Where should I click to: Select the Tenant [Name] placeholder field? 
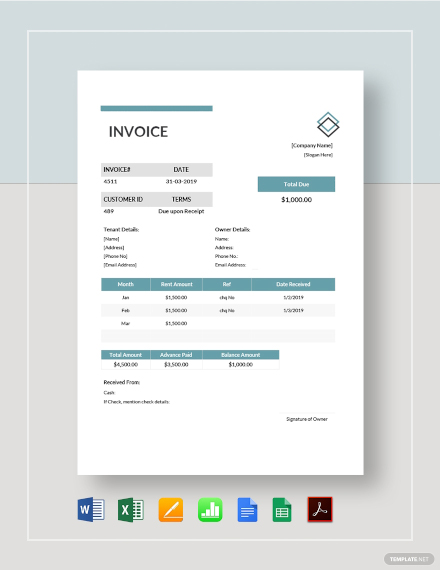point(111,239)
